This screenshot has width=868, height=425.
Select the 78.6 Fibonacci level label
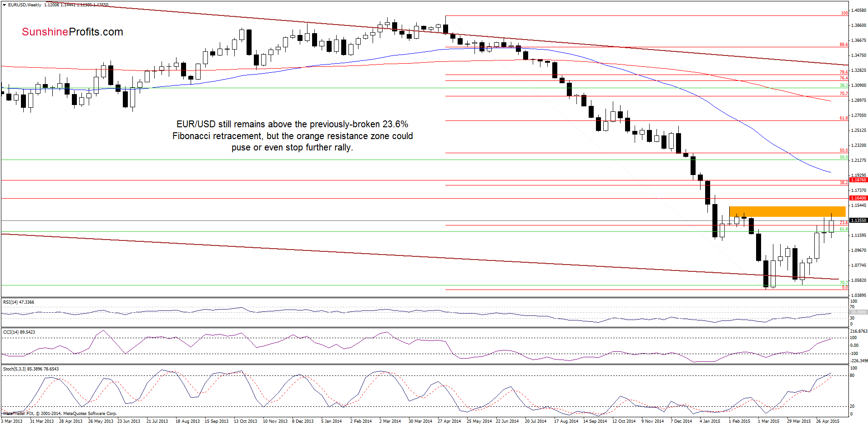pos(844,72)
